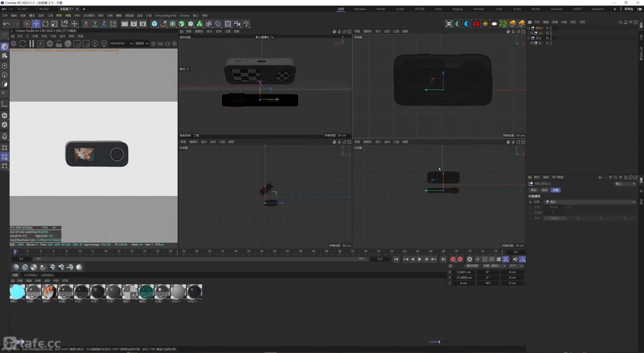This screenshot has width=644, height=353.
Task: Search objects with magnifier in Object Manager
Action: (620, 22)
